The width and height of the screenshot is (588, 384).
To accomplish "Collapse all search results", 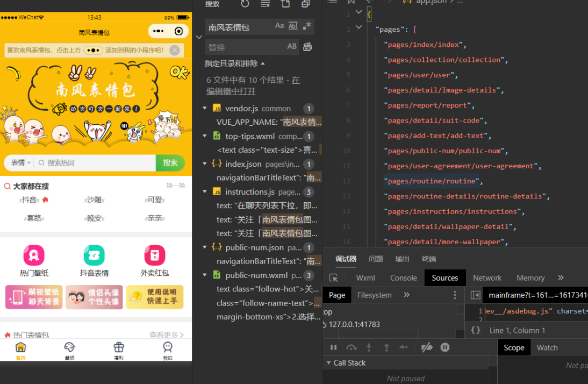I will 306,4.
